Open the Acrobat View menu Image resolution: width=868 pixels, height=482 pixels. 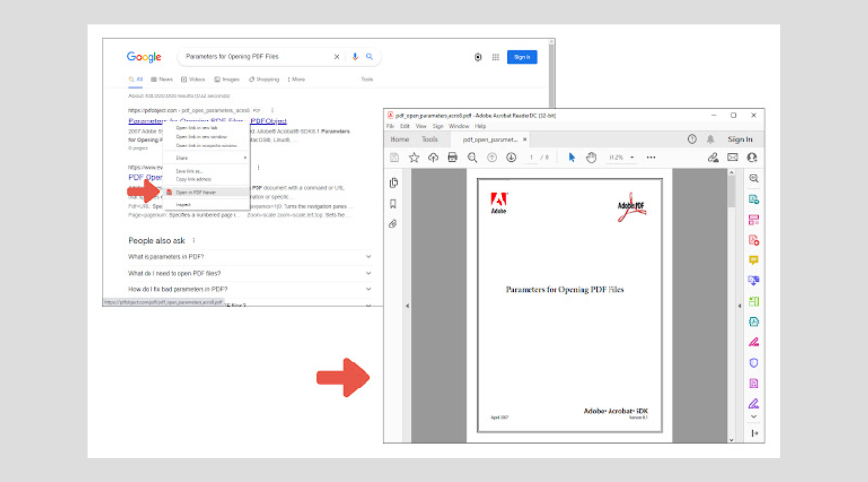coord(420,126)
